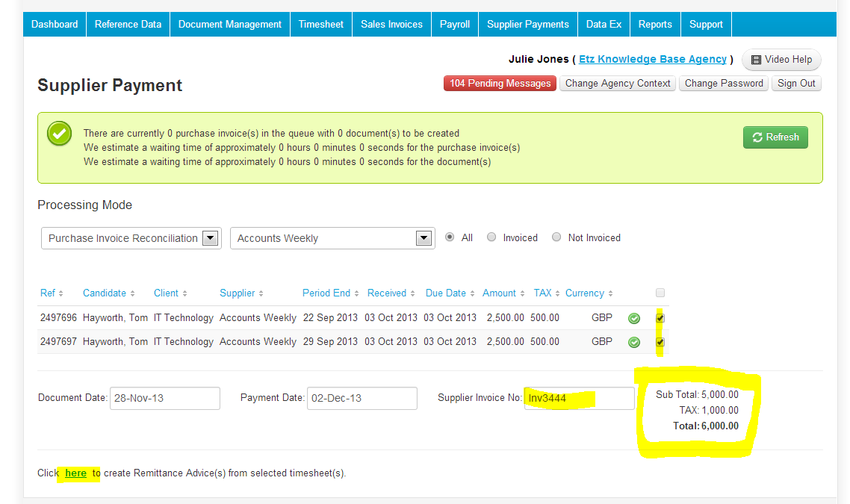Select the Supplier Payments tab
The image size is (850, 504).
[528, 25]
